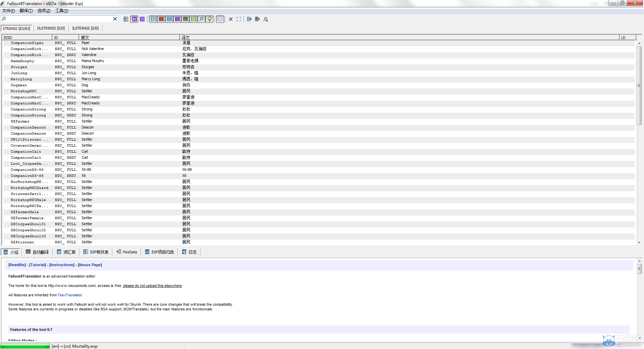This screenshot has height=349, width=644.
Task: Toggle the red lines filter button
Action: pos(161,19)
